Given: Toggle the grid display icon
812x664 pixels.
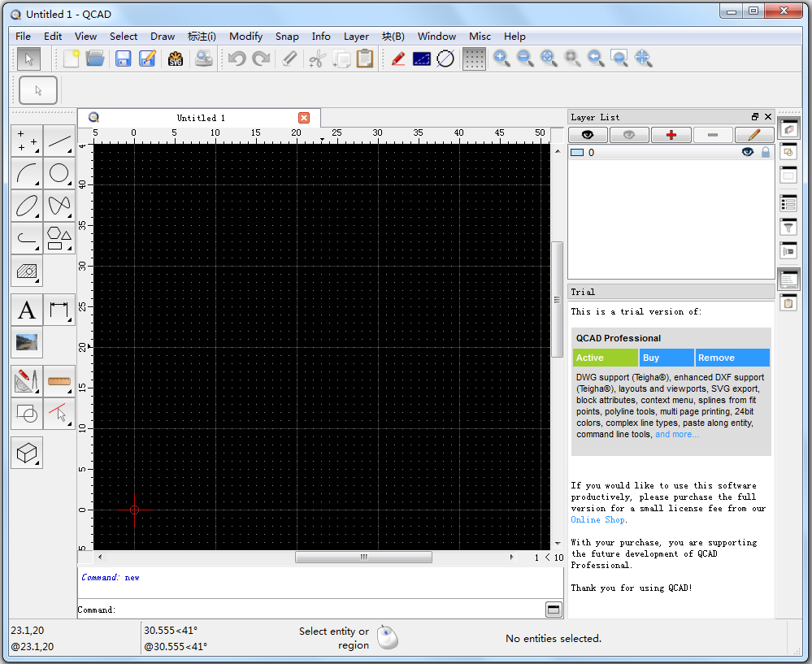Looking at the screenshot, I should 474,59.
